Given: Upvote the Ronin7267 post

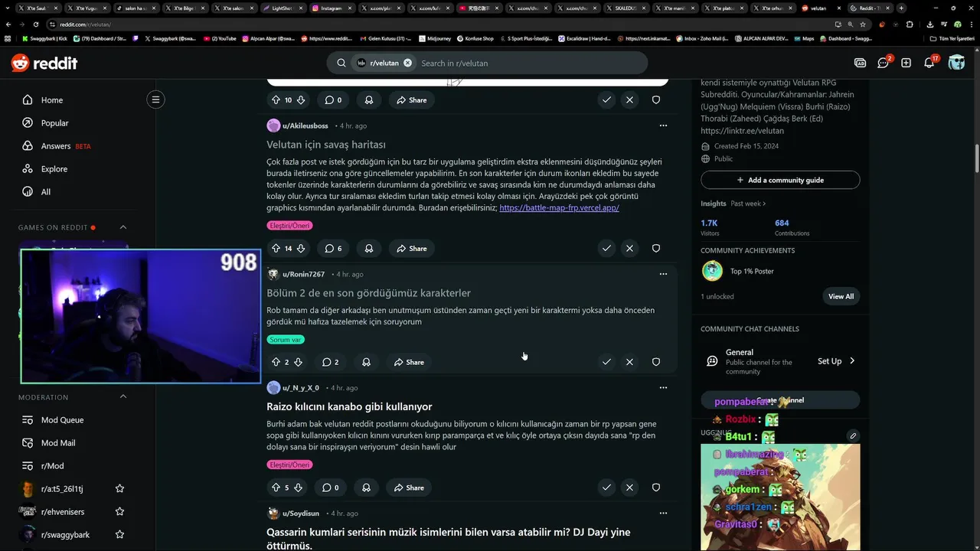Looking at the screenshot, I should [276, 362].
